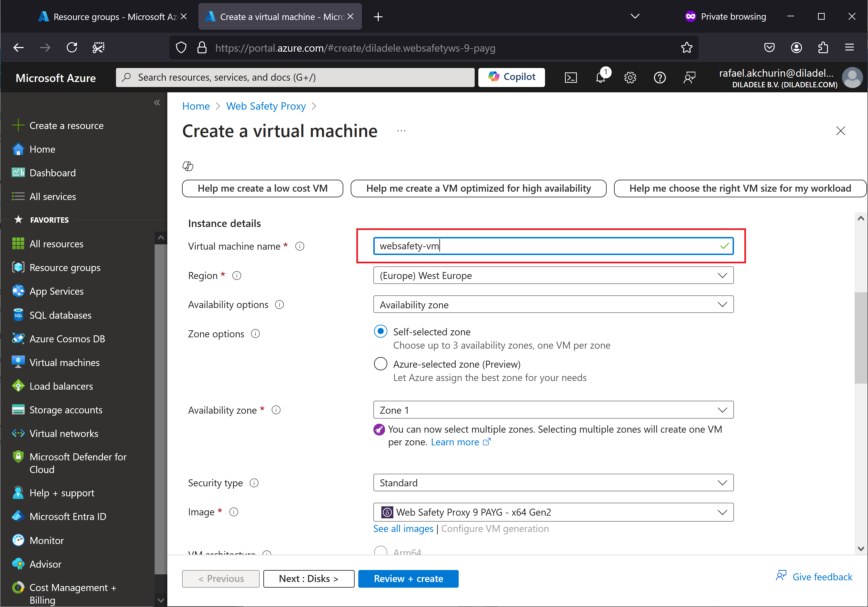Click the header feedback icon
Image resolution: width=868 pixels, height=607 pixels.
pos(689,77)
